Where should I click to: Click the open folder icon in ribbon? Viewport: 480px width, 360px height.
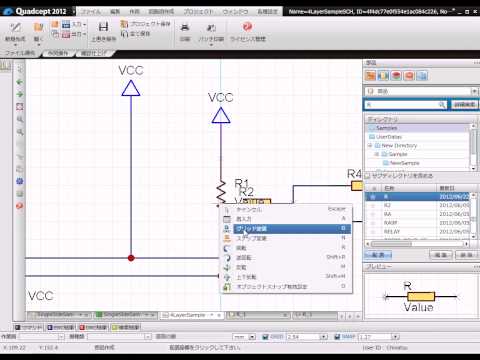[39, 28]
